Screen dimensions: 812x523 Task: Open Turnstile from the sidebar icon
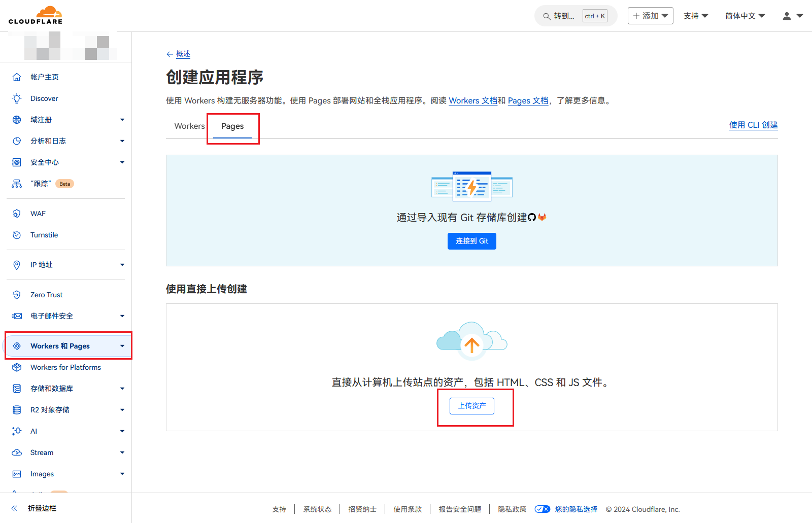tap(17, 235)
